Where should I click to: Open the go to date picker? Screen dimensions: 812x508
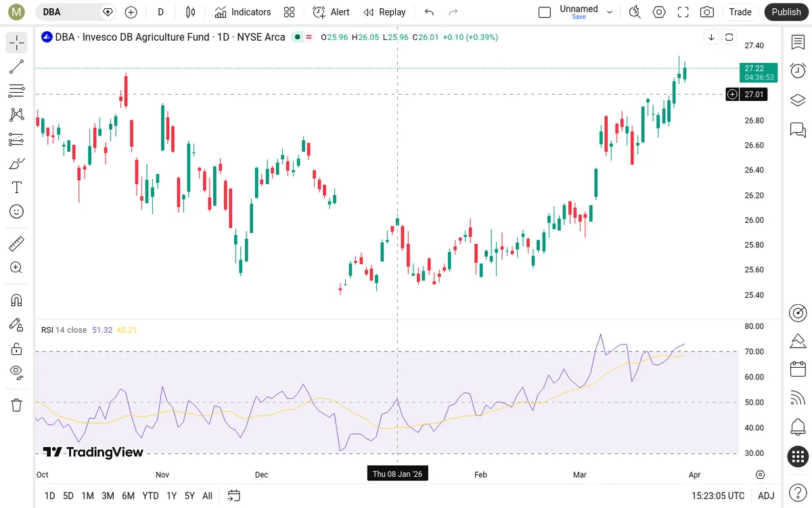point(234,496)
